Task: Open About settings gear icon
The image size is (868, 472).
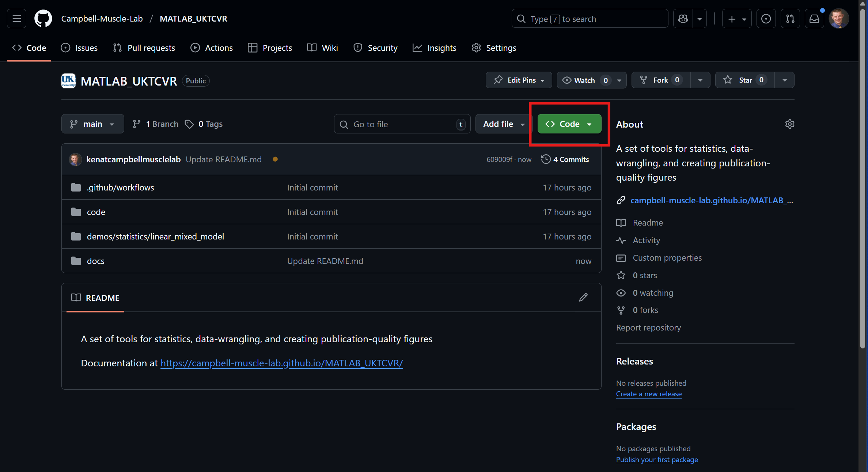Action: (789, 124)
